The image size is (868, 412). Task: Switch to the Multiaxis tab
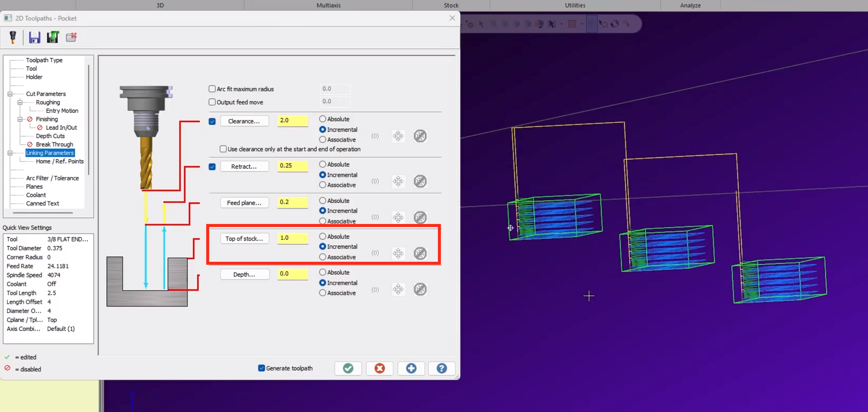tap(328, 4)
